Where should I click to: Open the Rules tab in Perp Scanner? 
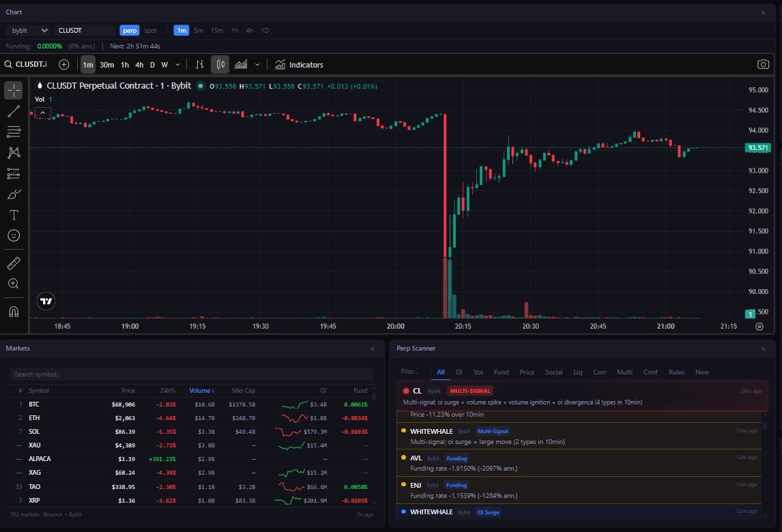[x=676, y=372]
